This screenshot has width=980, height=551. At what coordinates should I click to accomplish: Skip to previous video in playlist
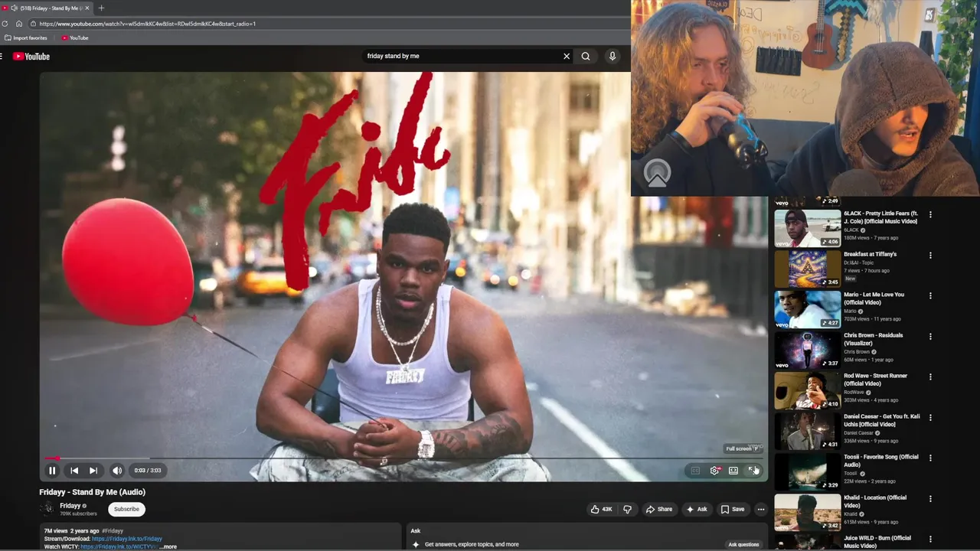[x=74, y=471]
